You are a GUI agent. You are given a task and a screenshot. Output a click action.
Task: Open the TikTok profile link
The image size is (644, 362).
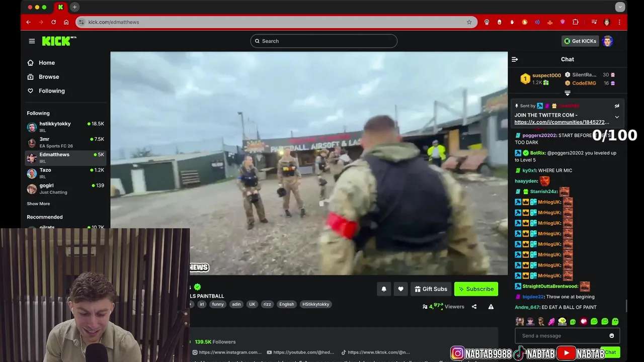point(376,352)
